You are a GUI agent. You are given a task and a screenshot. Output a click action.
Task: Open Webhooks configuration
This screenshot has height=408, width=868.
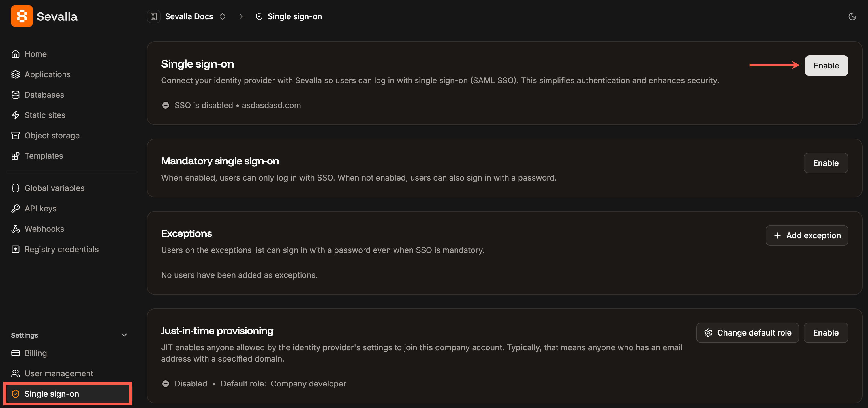[44, 229]
